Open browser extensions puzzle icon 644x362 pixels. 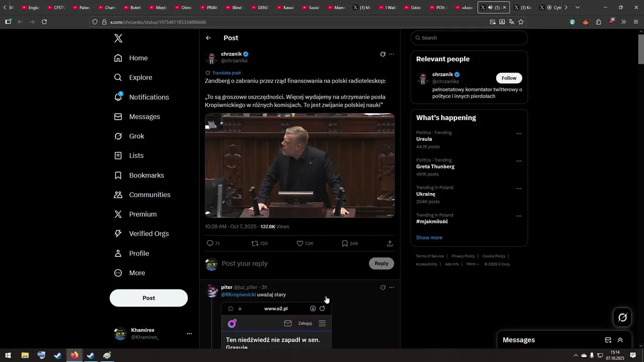[x=598, y=22]
